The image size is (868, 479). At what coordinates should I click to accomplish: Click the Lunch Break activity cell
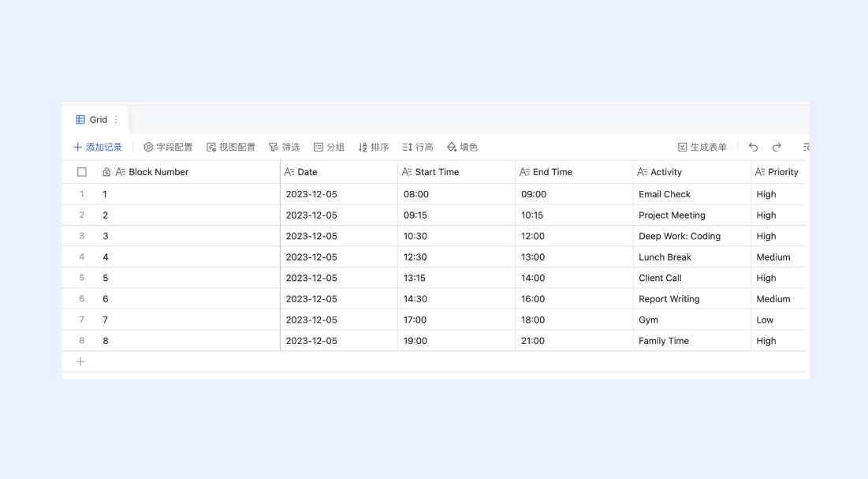692,257
